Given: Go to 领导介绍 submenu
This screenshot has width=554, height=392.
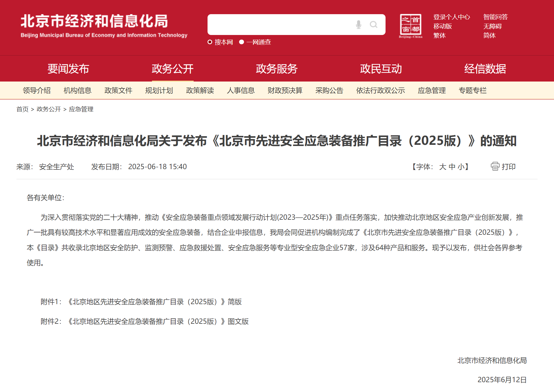Looking at the screenshot, I should [x=37, y=90].
